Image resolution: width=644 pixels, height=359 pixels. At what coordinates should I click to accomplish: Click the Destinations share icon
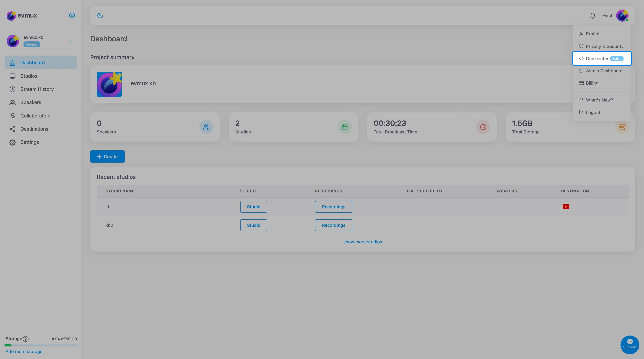pyautogui.click(x=13, y=129)
